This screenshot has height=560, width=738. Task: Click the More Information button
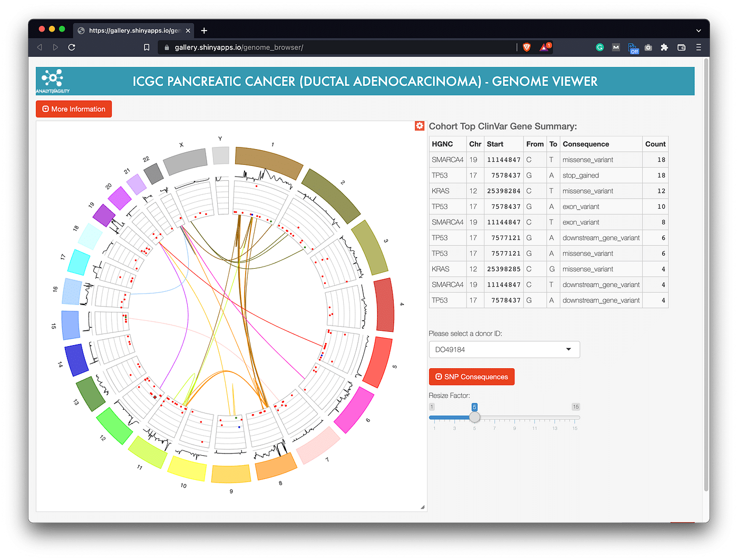(74, 109)
